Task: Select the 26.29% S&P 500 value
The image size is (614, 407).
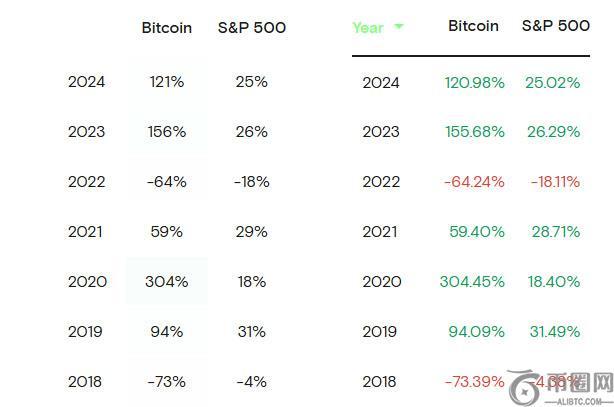Action: click(x=552, y=132)
